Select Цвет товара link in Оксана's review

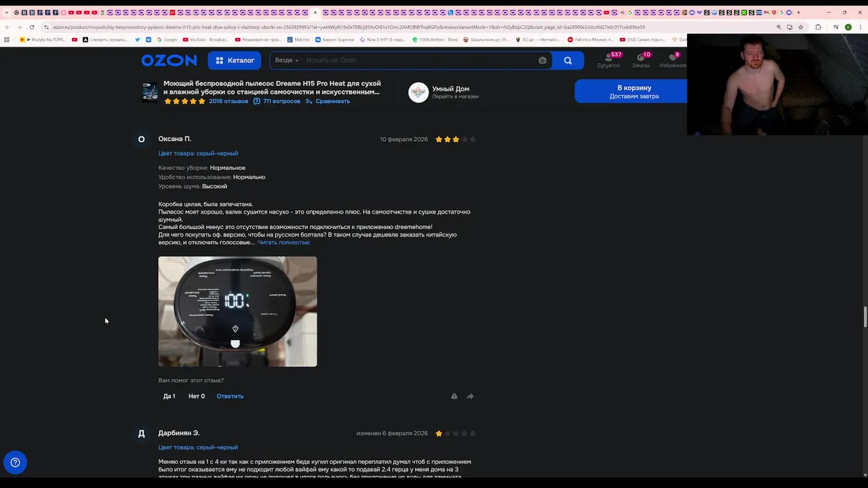[x=198, y=153]
